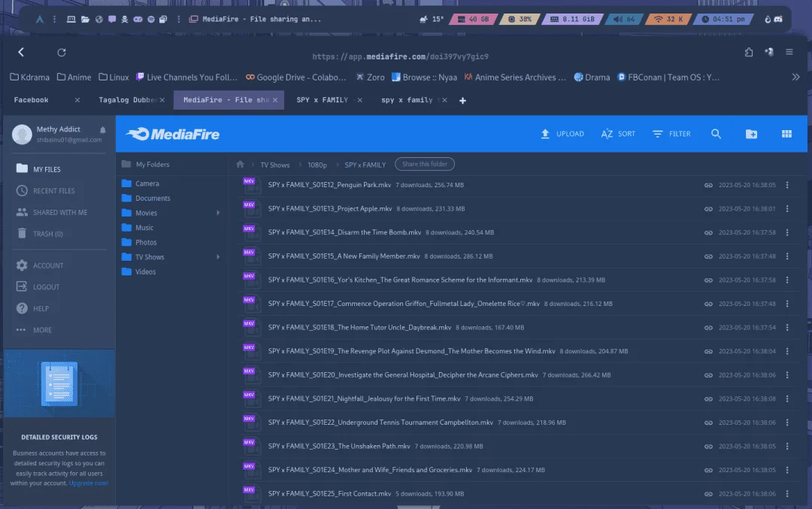
Task: Open options menu for S01E12 Penguin Park
Action: [787, 185]
